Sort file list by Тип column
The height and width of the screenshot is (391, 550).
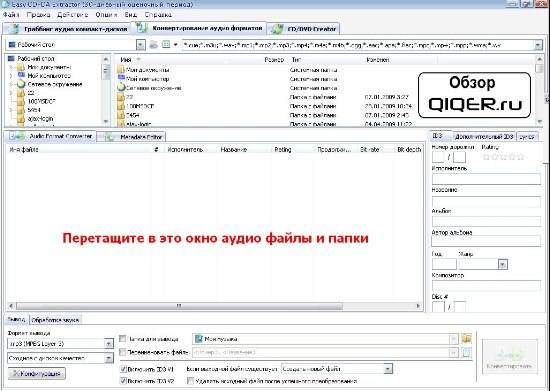tap(296, 60)
